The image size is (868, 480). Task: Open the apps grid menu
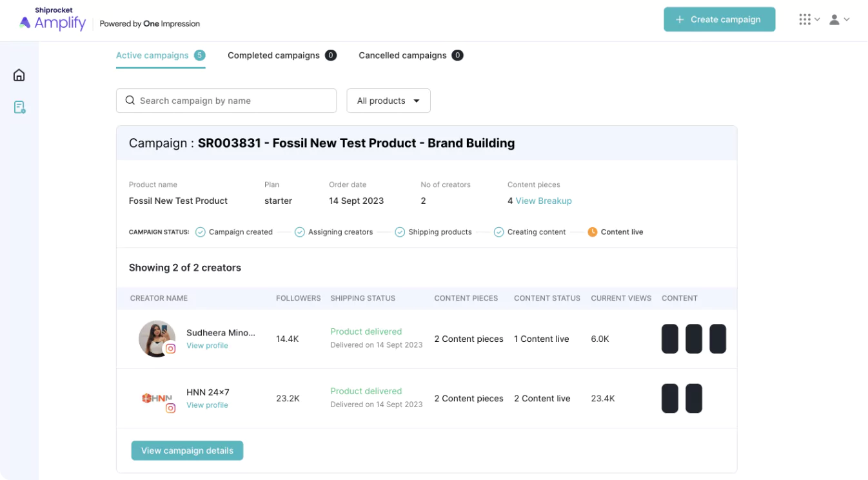809,19
